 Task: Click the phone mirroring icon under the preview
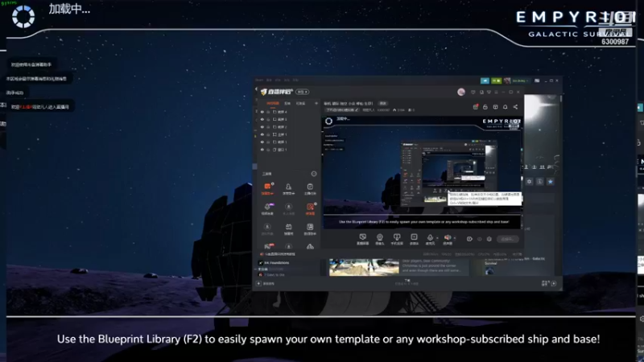397,237
